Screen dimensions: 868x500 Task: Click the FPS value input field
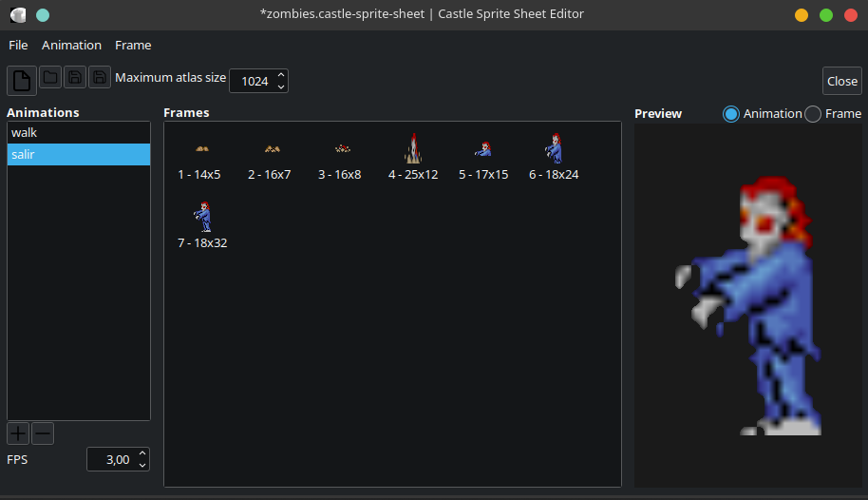coord(111,459)
